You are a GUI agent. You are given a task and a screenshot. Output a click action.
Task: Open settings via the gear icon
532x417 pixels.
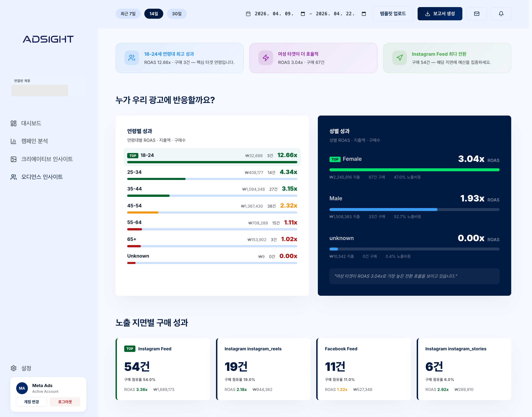click(13, 368)
